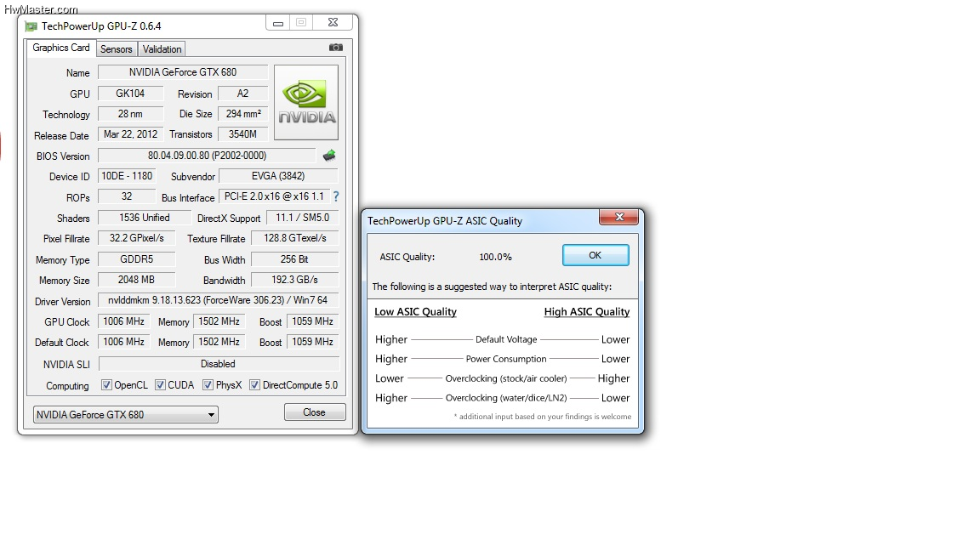Click the Pixel Fillrate field 32.2 GPixel/s

pyautogui.click(x=137, y=238)
